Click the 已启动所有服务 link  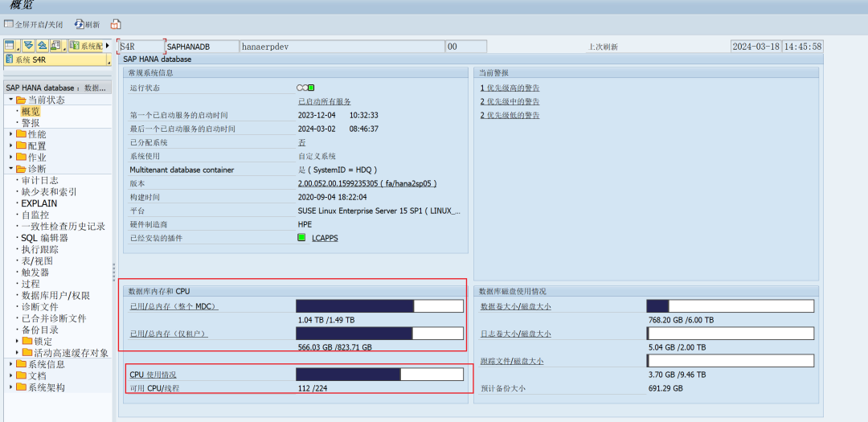(x=325, y=102)
